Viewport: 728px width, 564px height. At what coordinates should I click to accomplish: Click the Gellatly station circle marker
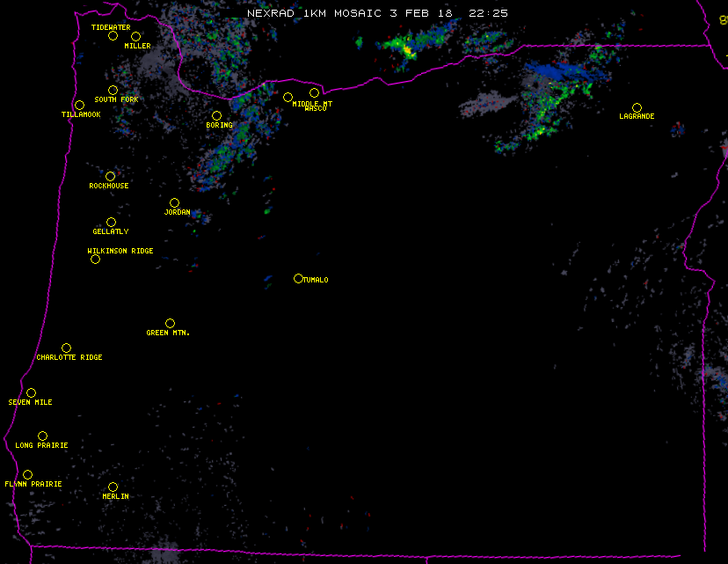[x=111, y=223]
